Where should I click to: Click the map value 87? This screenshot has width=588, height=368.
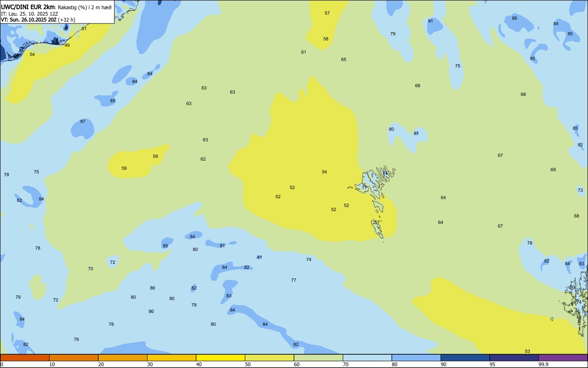[83, 122]
